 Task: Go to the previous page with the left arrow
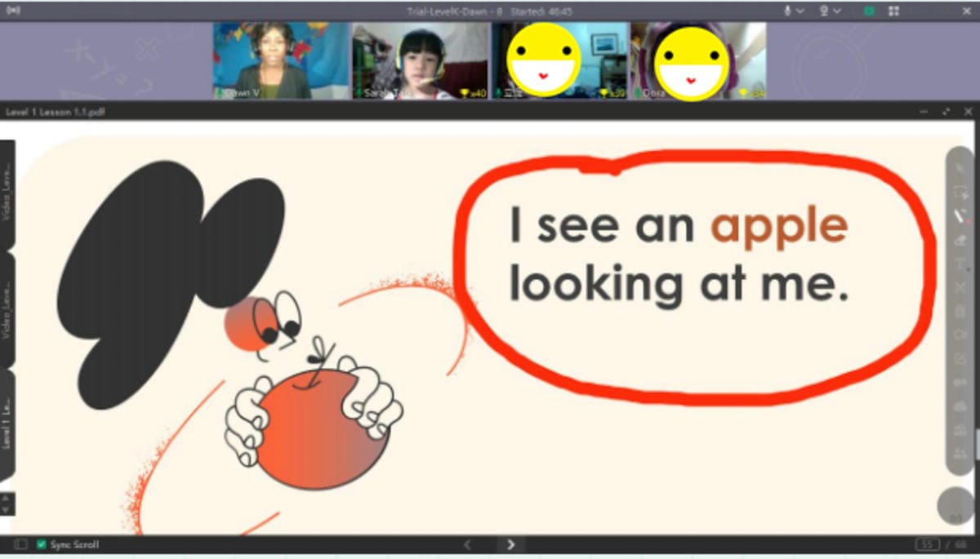tap(467, 544)
